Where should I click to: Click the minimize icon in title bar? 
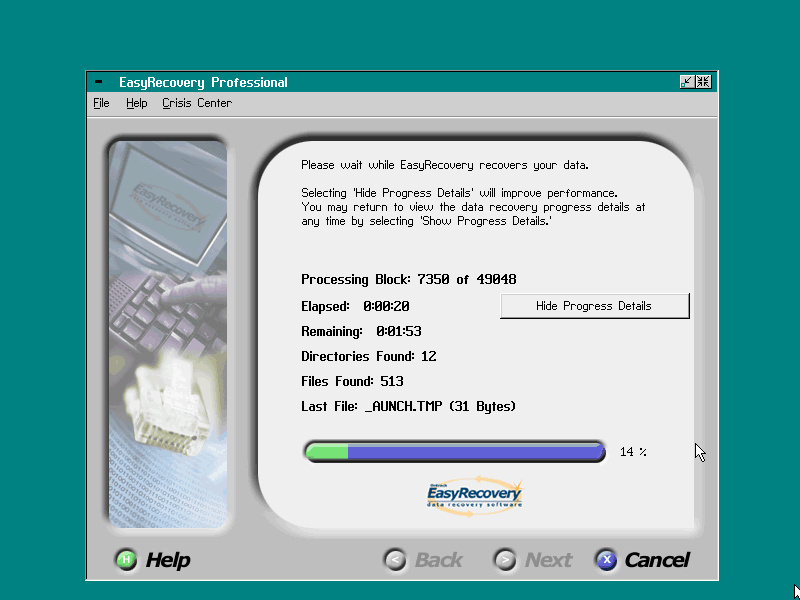(x=687, y=82)
